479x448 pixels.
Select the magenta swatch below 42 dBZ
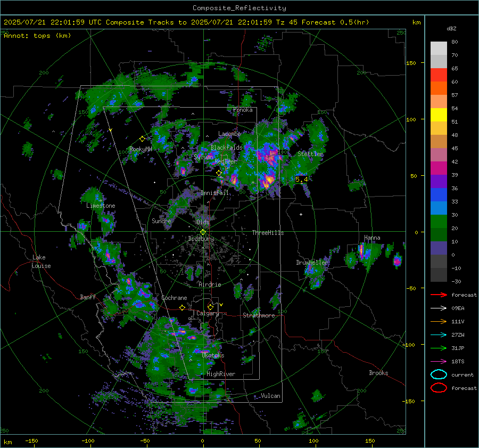(x=439, y=168)
